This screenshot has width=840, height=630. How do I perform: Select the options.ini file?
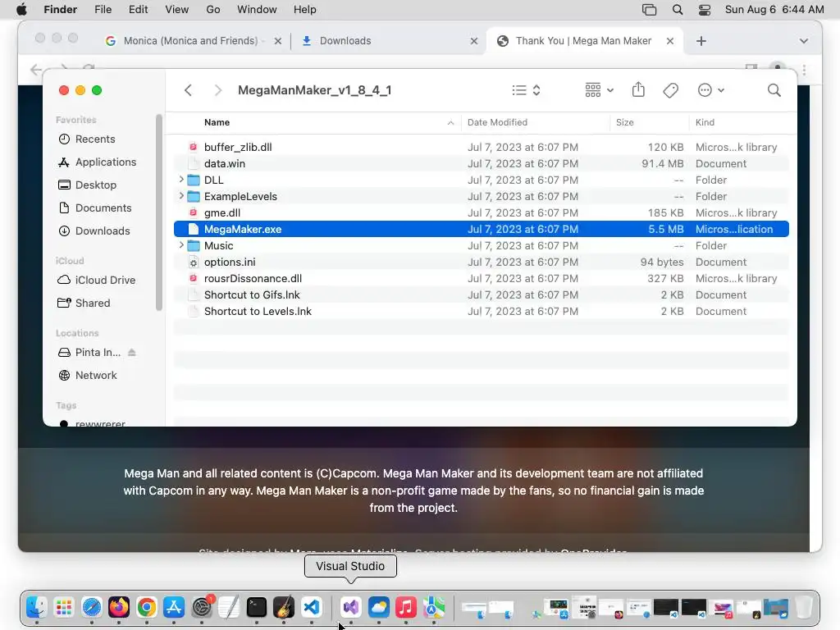click(x=481, y=262)
